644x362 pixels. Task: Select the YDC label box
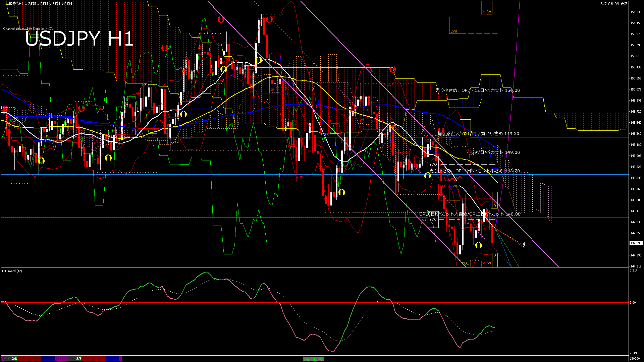(x=433, y=219)
